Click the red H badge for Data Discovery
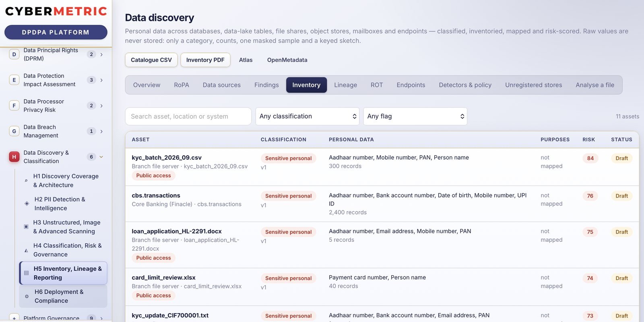The height and width of the screenshot is (322, 644). pyautogui.click(x=14, y=157)
